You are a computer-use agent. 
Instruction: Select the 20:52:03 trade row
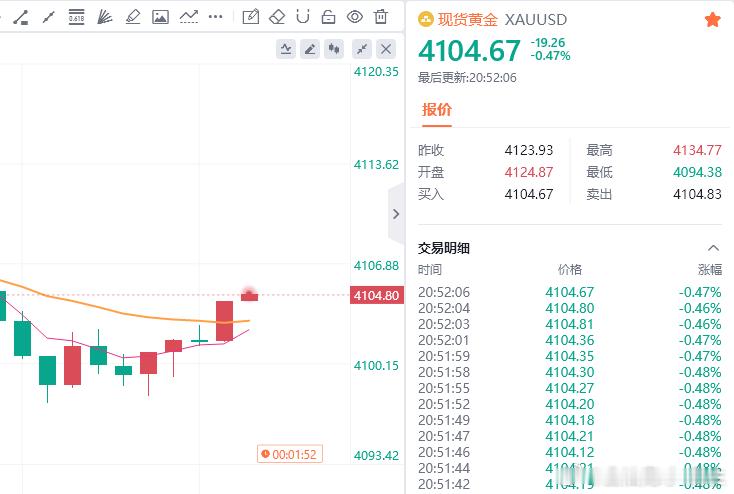570,324
